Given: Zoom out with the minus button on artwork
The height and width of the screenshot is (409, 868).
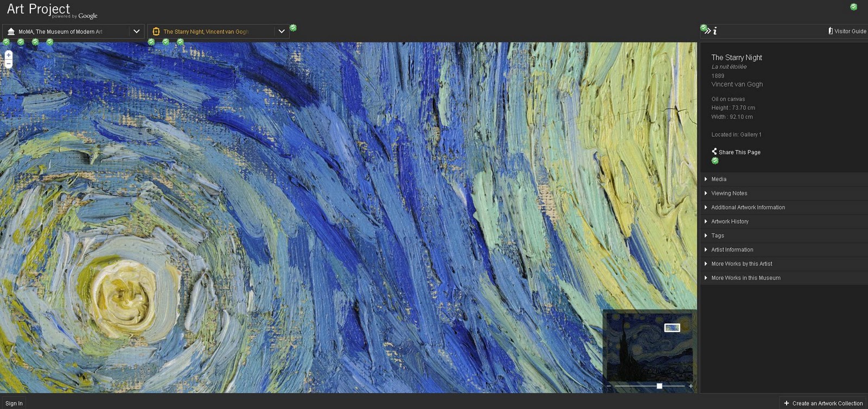Looking at the screenshot, I should (8, 64).
